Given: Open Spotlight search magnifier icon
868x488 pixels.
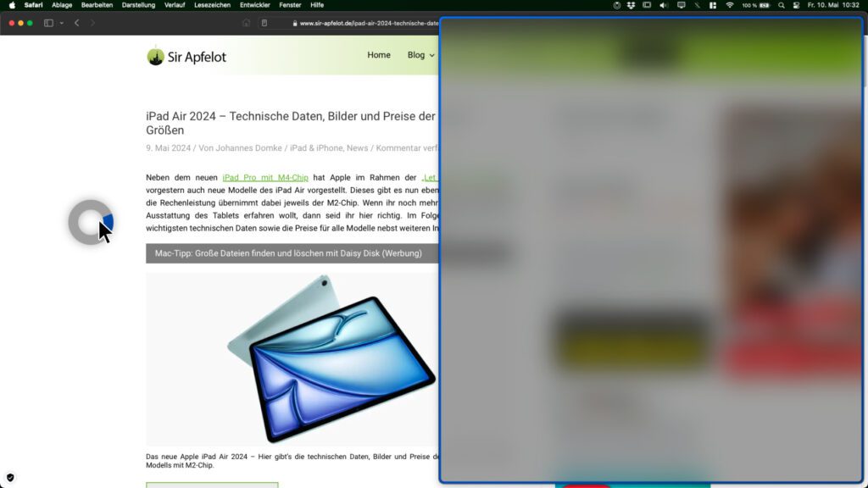Looking at the screenshot, I should point(781,5).
